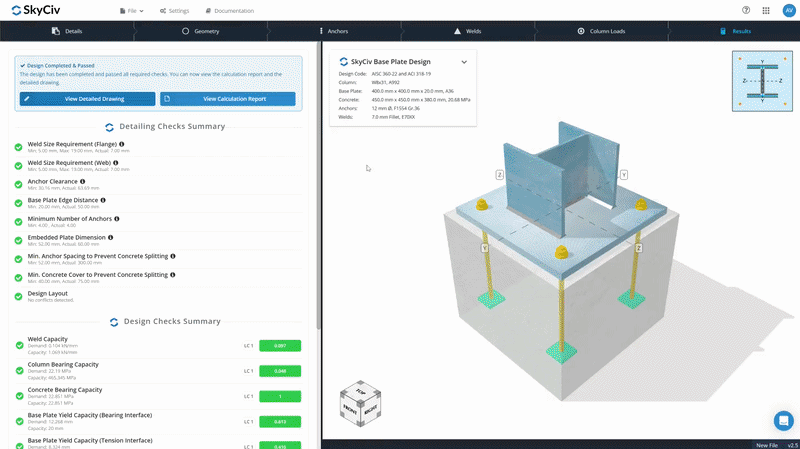This screenshot has height=449, width=800.
Task: Open the Settings menu
Action: tap(174, 11)
